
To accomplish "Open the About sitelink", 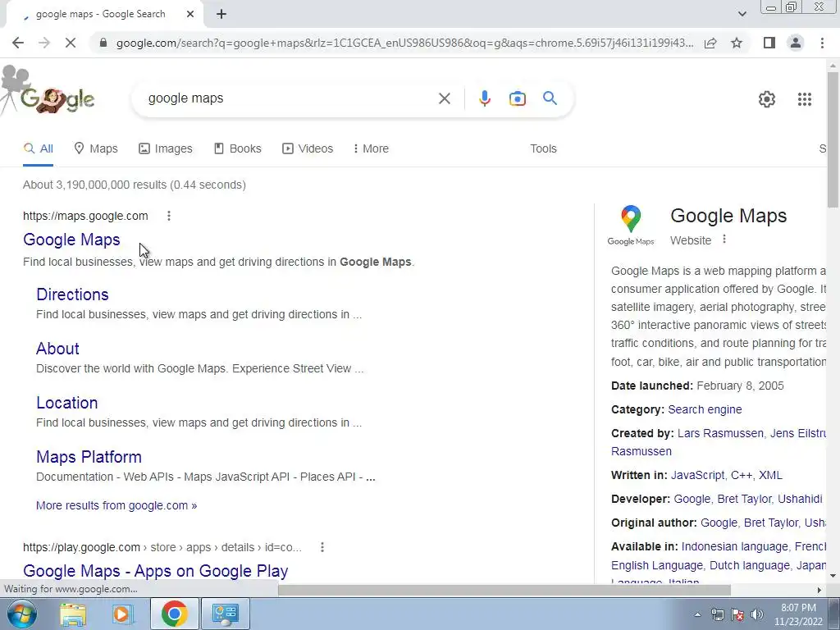I will pyautogui.click(x=58, y=349).
